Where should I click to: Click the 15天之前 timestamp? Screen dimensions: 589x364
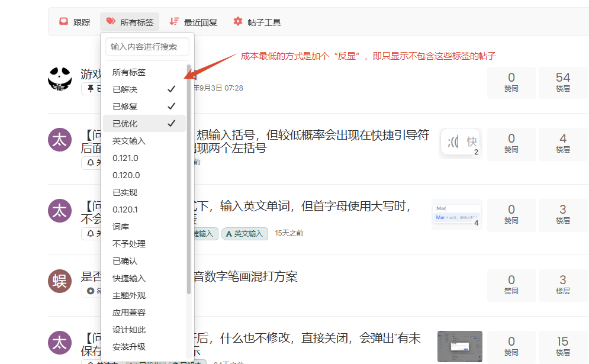point(289,233)
